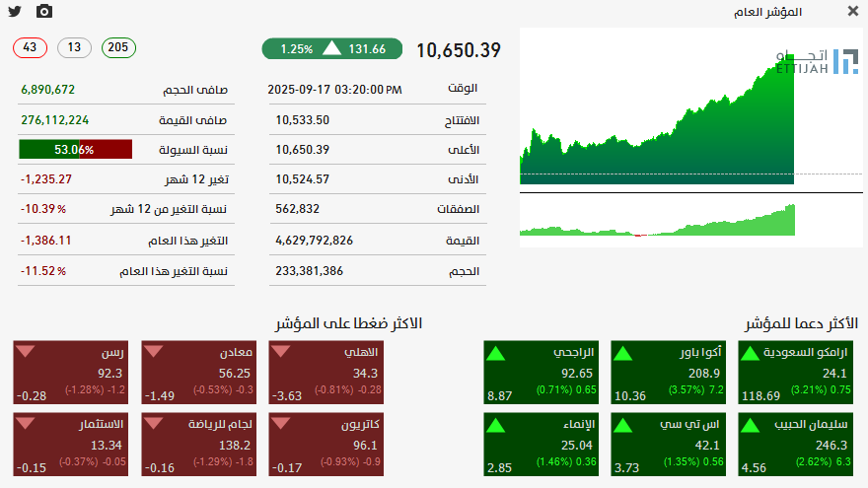Viewport: 868px width, 488px height.
Task: Open the Alinma 25.04 stock tile
Action: (x=541, y=445)
